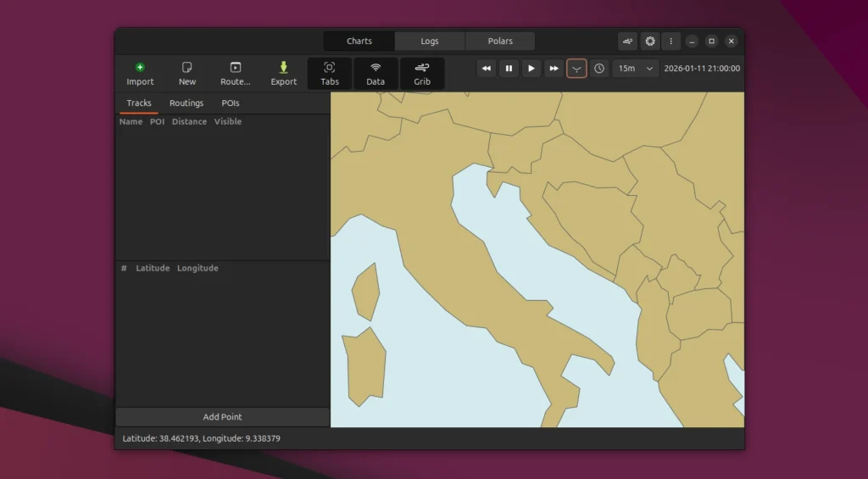The height and width of the screenshot is (479, 868).
Task: Switch to the Polars tab
Action: [x=500, y=41]
